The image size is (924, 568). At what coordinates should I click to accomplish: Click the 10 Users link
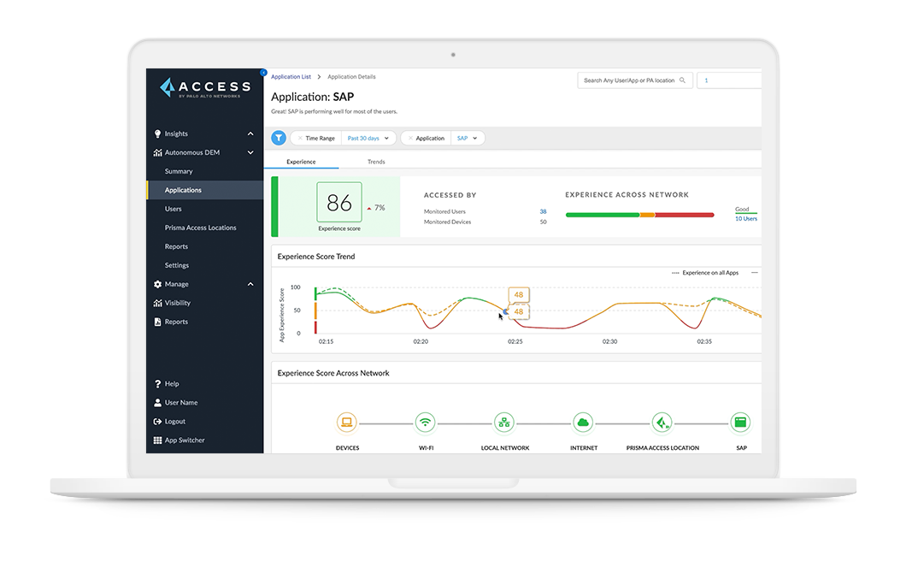click(745, 219)
